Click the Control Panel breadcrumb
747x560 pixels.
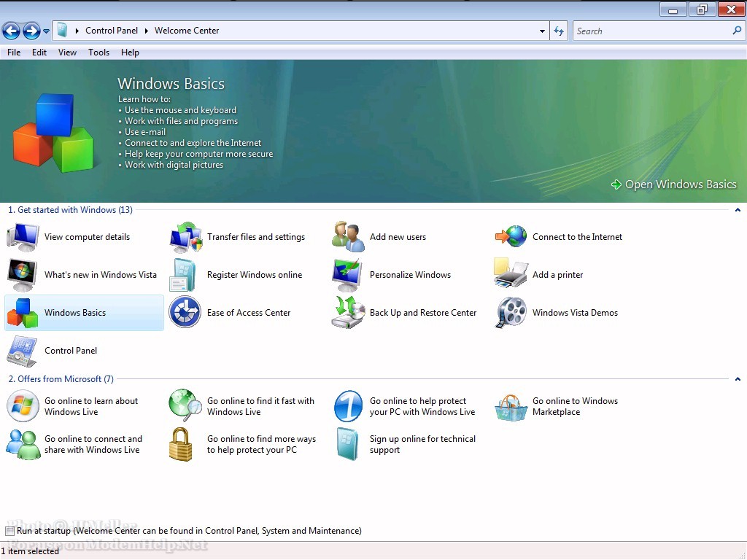click(112, 31)
